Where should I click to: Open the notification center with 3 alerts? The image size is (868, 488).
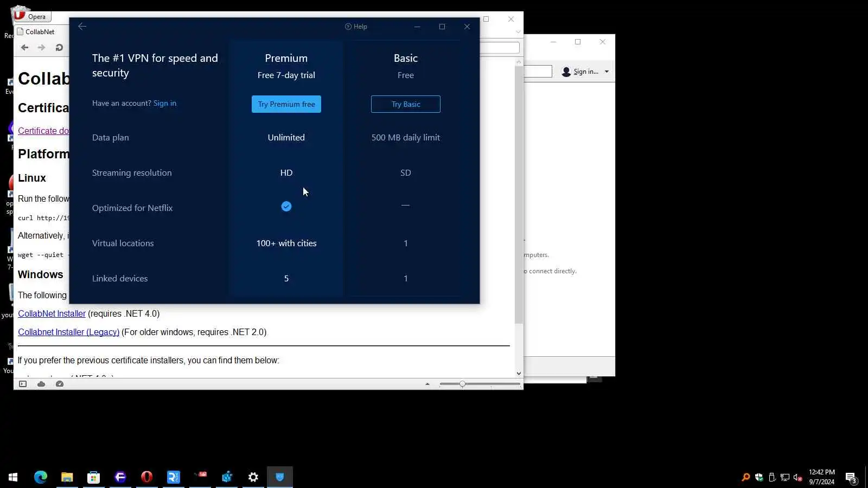tap(851, 477)
